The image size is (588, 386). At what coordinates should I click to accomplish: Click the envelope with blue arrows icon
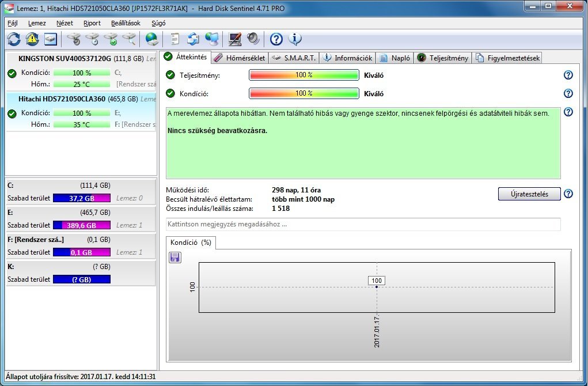pyautogui.click(x=193, y=39)
